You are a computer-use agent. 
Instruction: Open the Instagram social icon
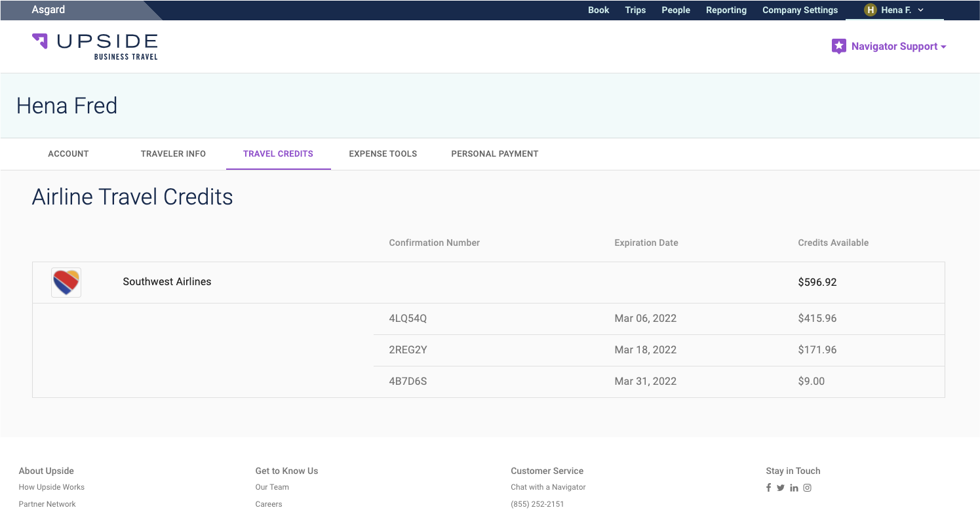808,488
